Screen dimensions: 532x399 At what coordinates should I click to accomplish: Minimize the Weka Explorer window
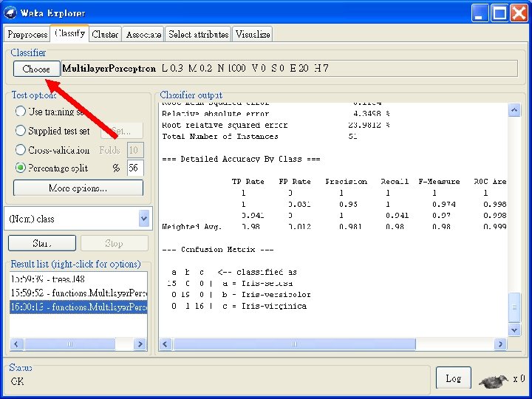pyautogui.click(x=480, y=13)
